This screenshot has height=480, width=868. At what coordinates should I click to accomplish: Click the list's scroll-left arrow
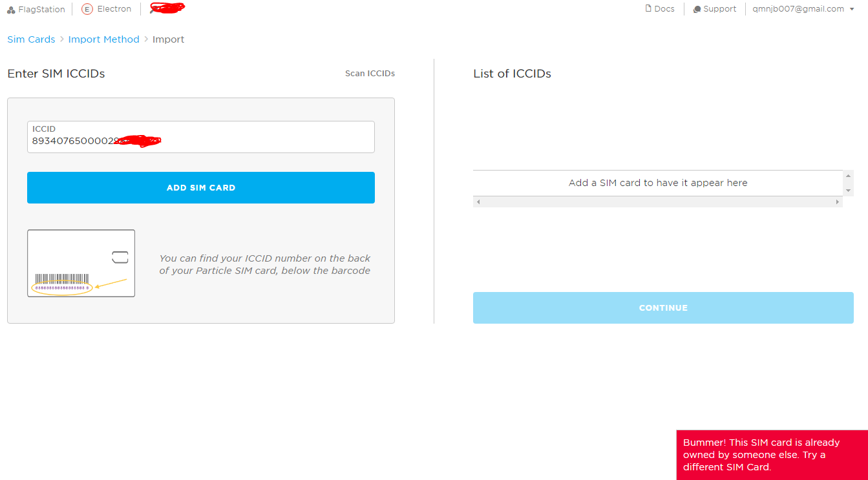(x=478, y=202)
